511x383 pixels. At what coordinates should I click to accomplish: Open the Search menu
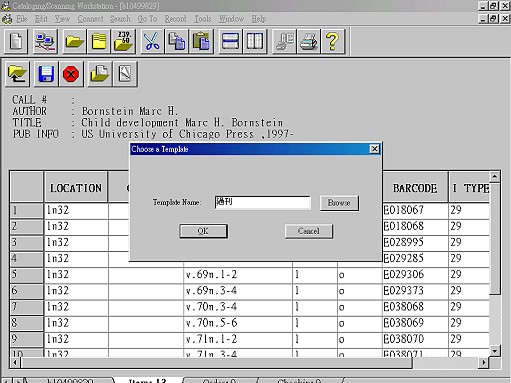[x=120, y=19]
